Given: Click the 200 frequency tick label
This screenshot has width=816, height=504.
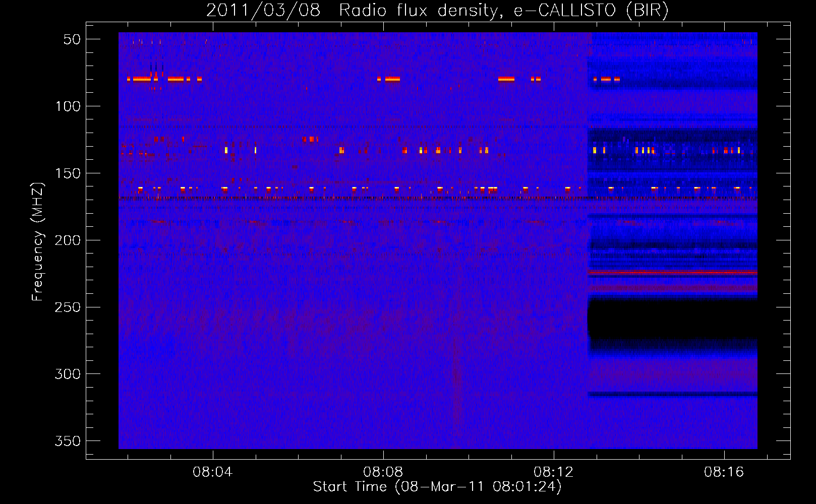Looking at the screenshot, I should point(68,240).
